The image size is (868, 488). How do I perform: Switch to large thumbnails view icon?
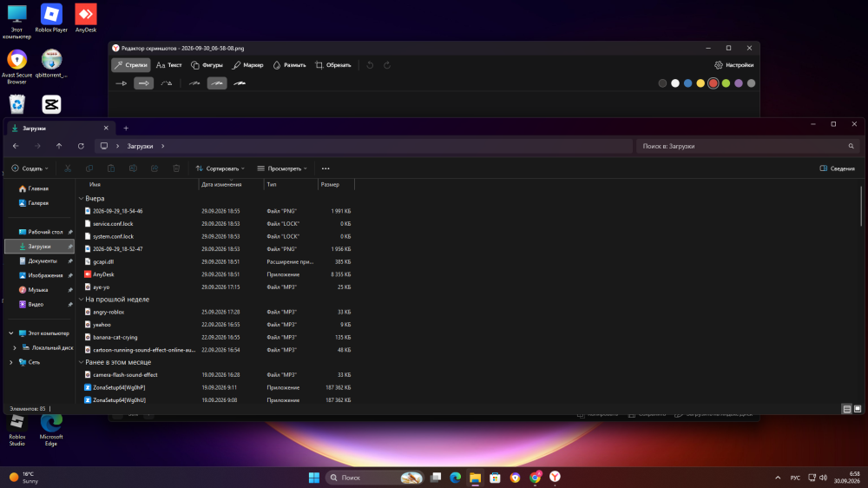pos(858,409)
